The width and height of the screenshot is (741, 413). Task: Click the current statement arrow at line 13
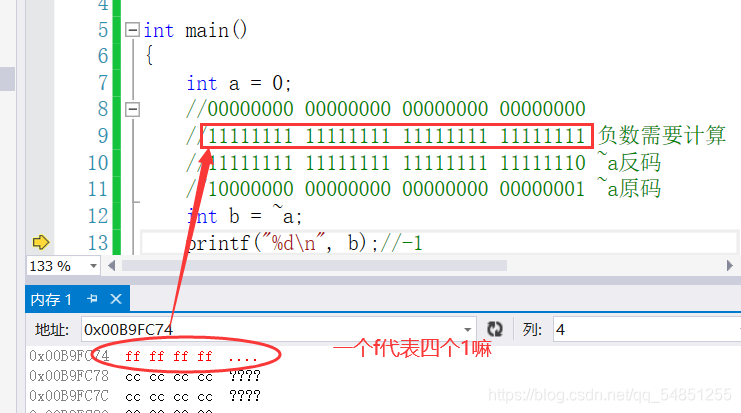[x=41, y=242]
